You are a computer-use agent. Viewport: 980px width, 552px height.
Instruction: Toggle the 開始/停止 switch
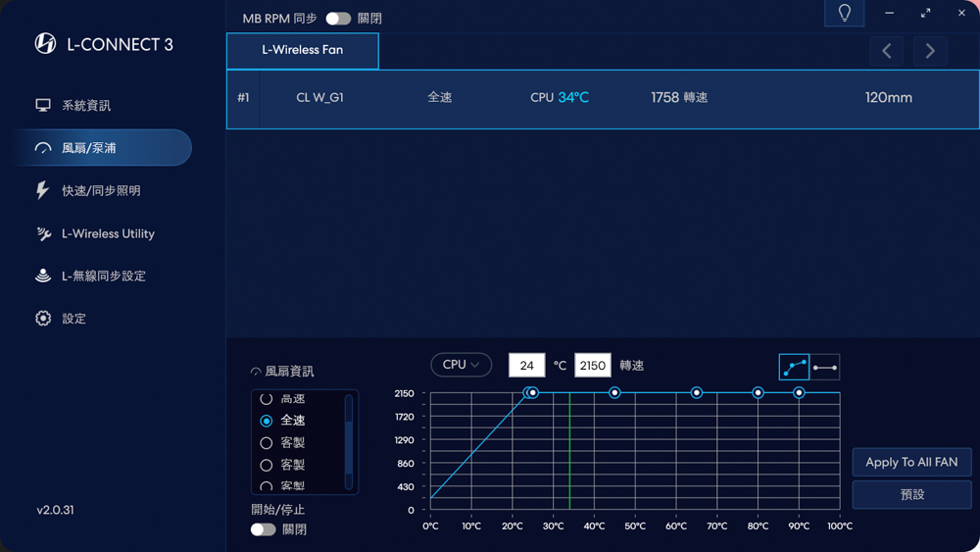tap(263, 529)
